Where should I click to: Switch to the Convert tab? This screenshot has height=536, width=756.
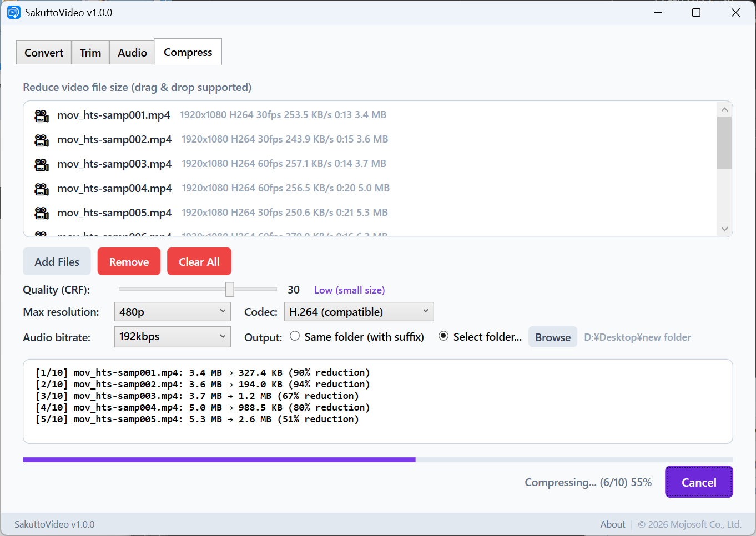[44, 53]
